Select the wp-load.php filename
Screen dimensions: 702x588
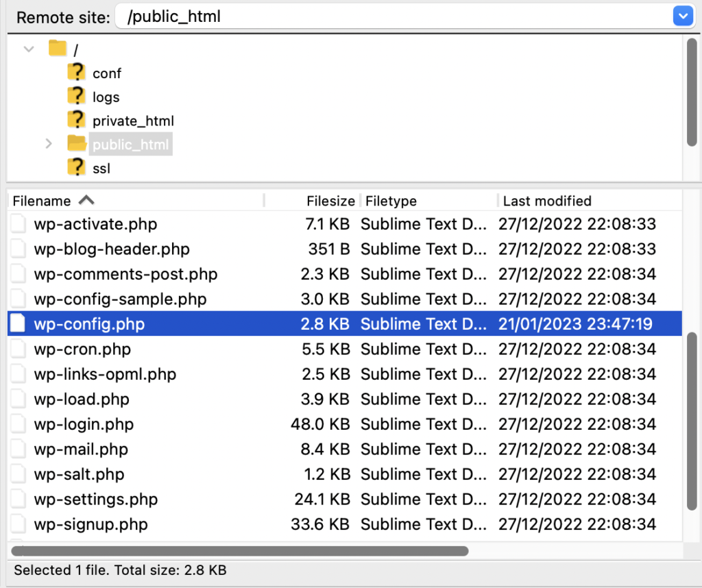click(x=82, y=400)
